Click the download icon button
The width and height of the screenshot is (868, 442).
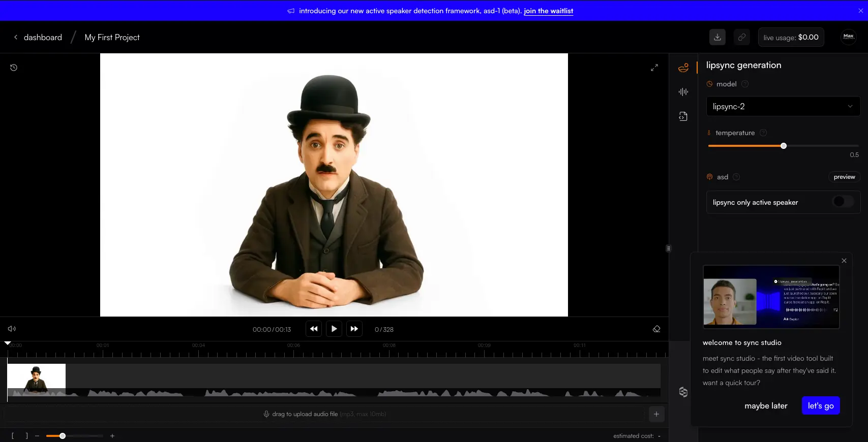click(x=717, y=37)
